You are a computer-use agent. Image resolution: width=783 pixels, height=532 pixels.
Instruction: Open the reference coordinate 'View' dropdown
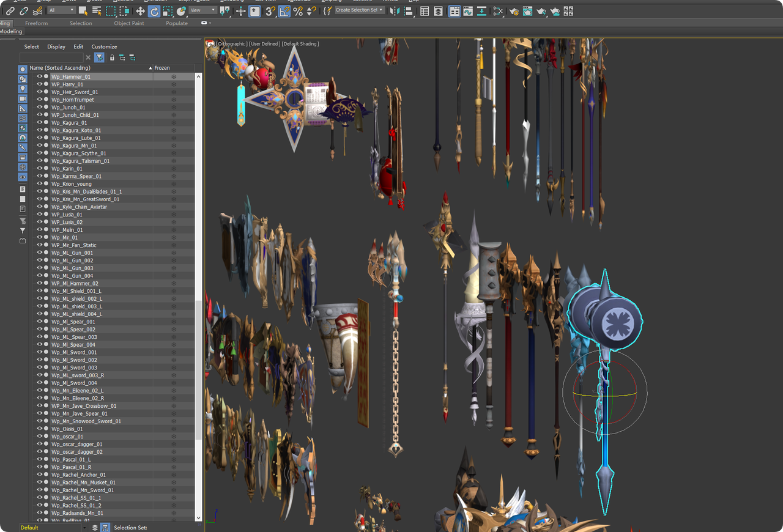203,10
